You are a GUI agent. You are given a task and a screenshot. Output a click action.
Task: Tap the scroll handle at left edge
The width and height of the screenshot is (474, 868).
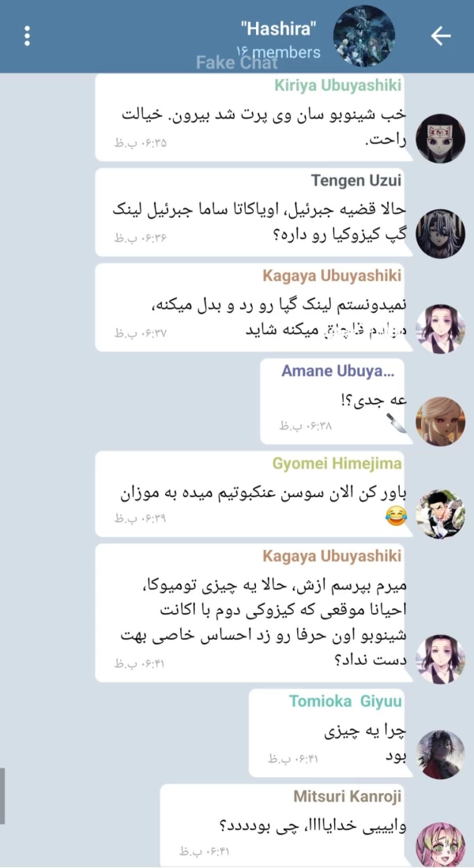pos(2,795)
